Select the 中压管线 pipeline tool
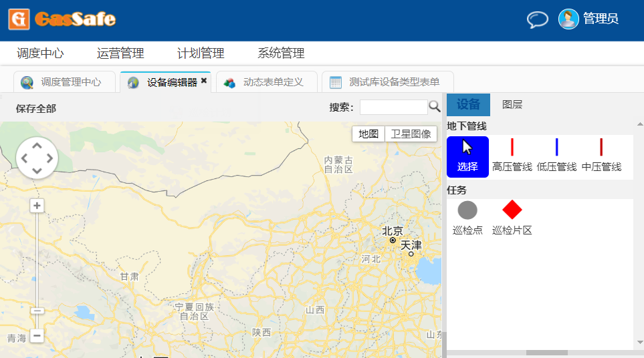Image resolution: width=644 pixels, height=358 pixels. 601,156
